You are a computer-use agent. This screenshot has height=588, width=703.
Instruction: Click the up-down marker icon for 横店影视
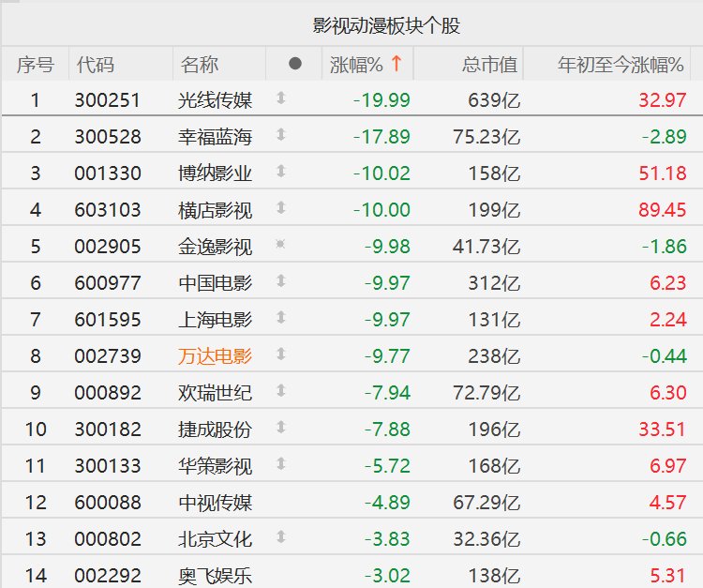pyautogui.click(x=281, y=207)
